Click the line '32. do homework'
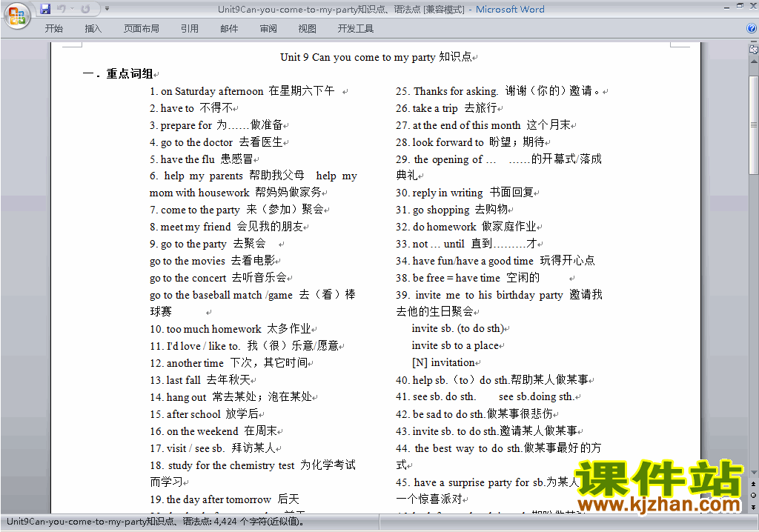Screen dimensions: 759x532 pyautogui.click(x=466, y=227)
